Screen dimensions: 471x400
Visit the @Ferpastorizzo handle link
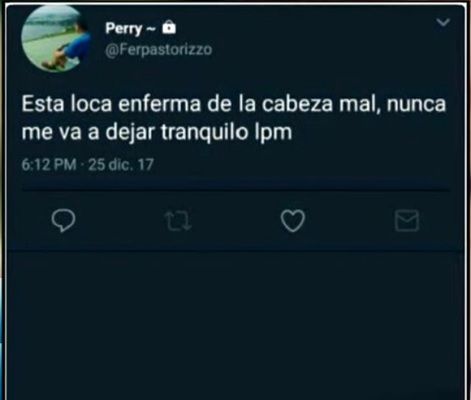pyautogui.click(x=159, y=50)
